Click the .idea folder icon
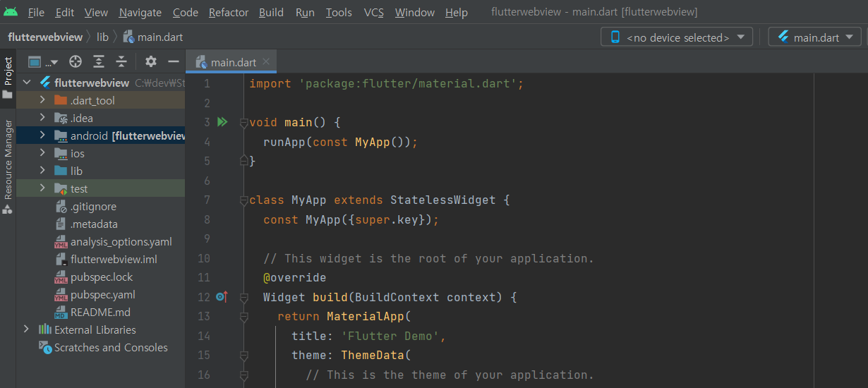Viewport: 868px width, 388px height. pyautogui.click(x=61, y=118)
